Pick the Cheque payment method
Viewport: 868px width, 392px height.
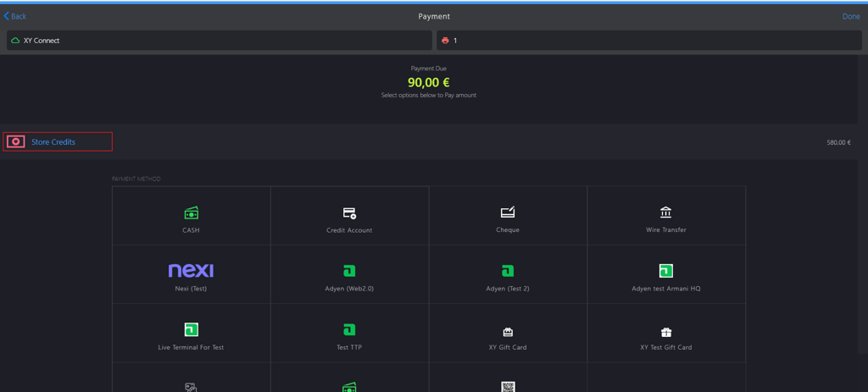pyautogui.click(x=508, y=216)
